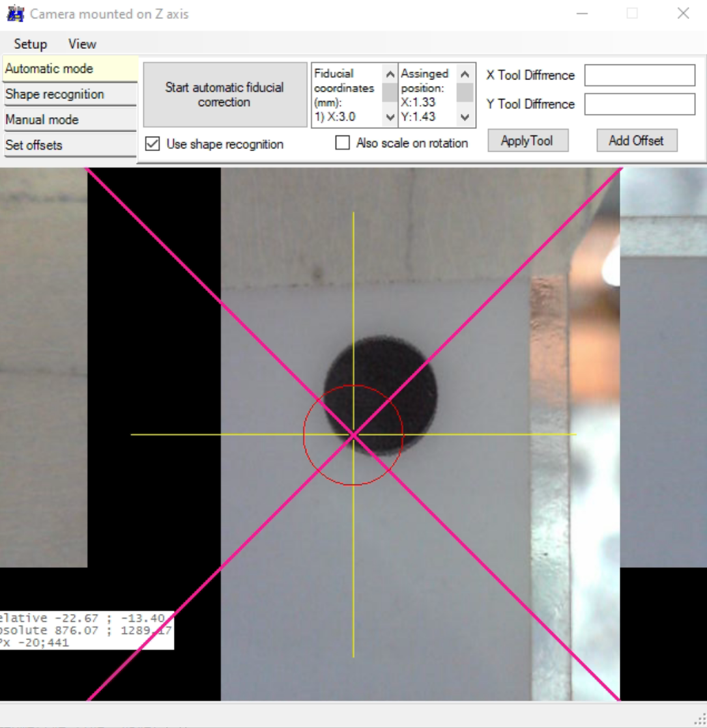This screenshot has width=707, height=728.
Task: Open the View menu
Action: pyautogui.click(x=82, y=44)
